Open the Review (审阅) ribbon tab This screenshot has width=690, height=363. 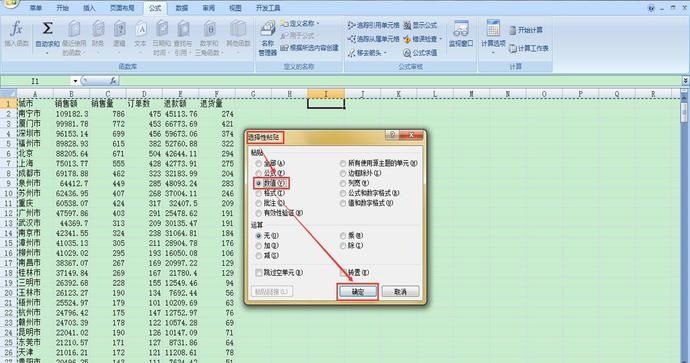point(209,8)
